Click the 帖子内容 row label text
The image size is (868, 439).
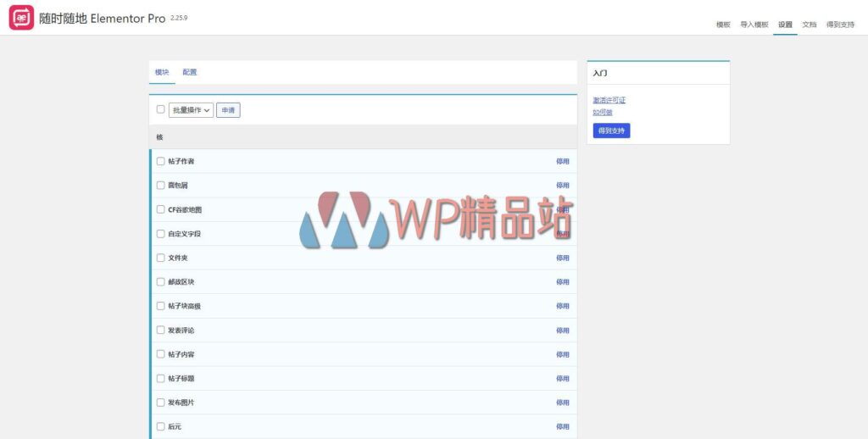click(x=181, y=354)
